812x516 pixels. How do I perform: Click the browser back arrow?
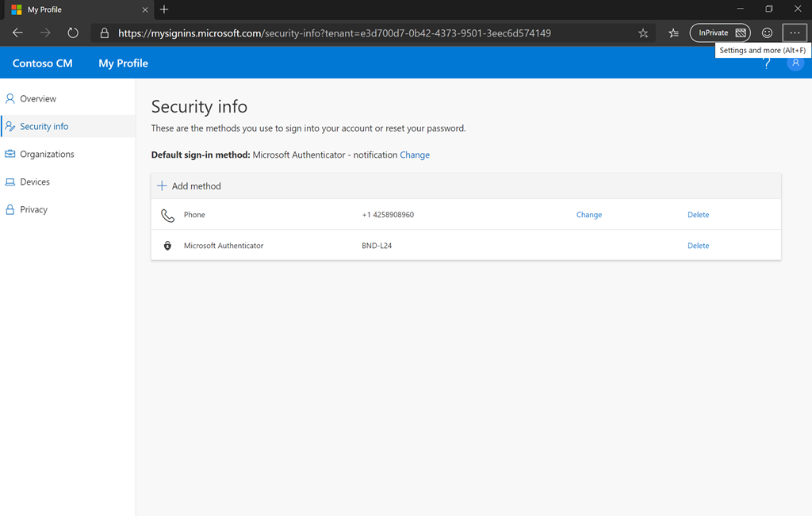(x=17, y=33)
